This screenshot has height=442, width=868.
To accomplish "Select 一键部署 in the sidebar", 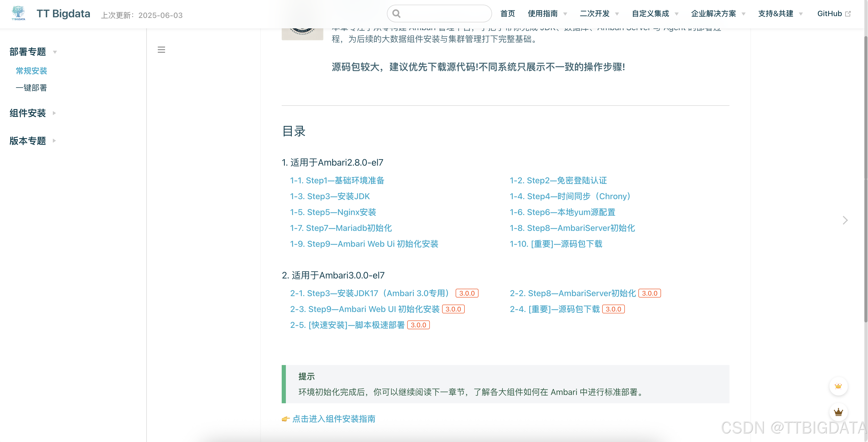I will click(x=31, y=88).
